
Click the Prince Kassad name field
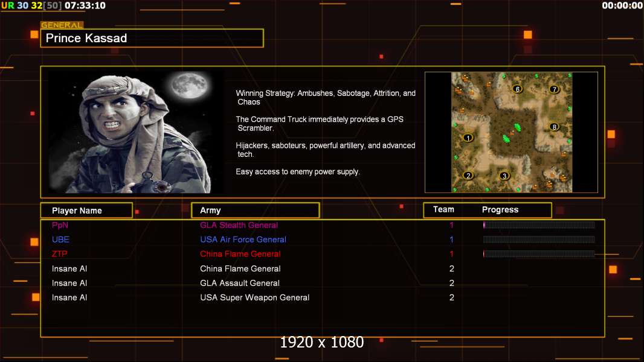152,38
